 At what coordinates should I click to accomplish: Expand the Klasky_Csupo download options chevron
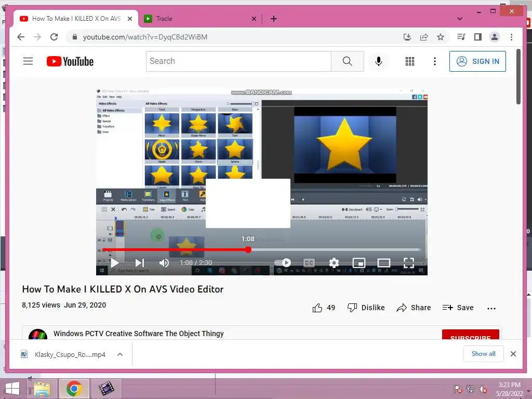pyautogui.click(x=120, y=354)
